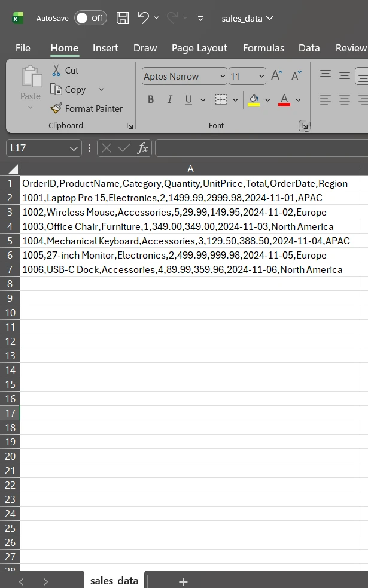
Task: Open the Aptos Narrow font dropdown
Action: point(223,77)
